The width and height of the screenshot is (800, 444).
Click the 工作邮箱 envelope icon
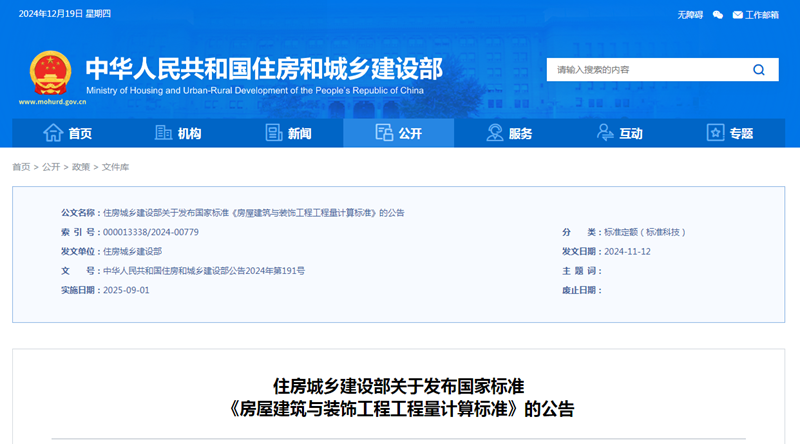738,15
